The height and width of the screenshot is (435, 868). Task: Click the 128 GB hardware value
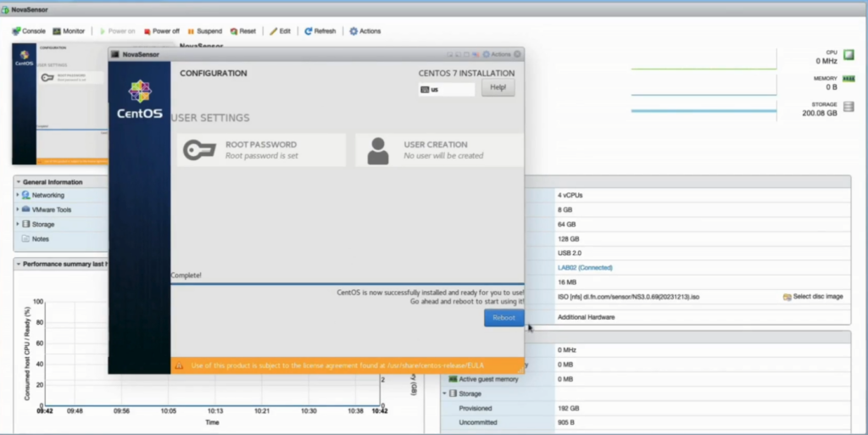[x=569, y=239]
